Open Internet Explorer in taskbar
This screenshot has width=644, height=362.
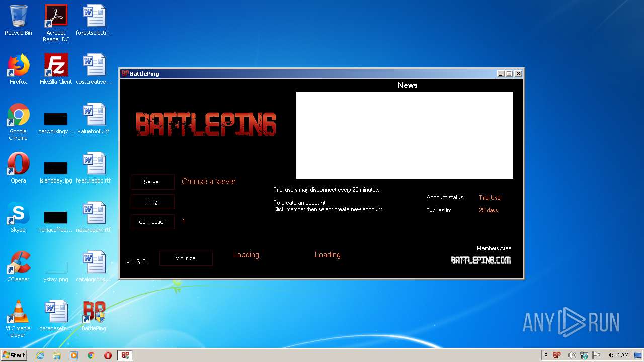(40, 355)
